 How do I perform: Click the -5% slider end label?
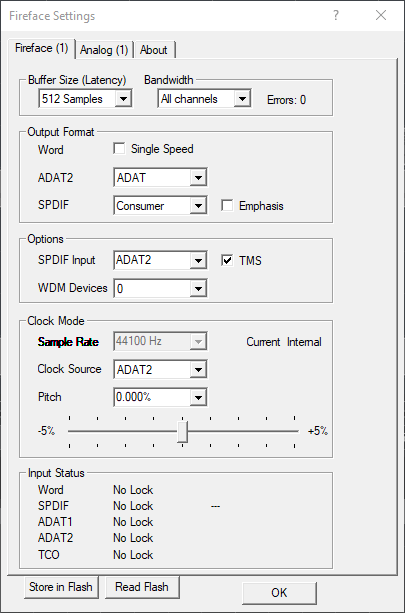[46, 431]
